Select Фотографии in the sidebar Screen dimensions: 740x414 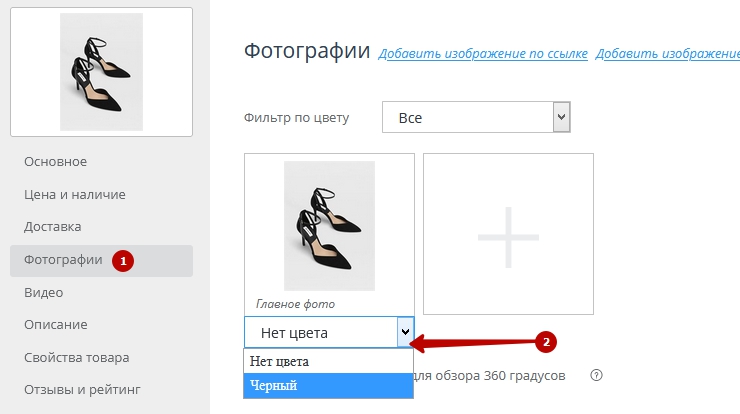coord(63,260)
